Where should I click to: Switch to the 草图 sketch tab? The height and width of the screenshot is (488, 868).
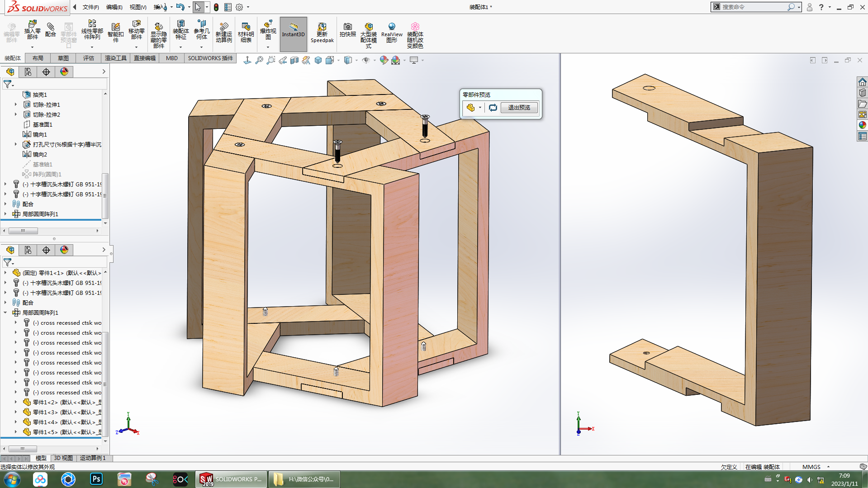63,58
